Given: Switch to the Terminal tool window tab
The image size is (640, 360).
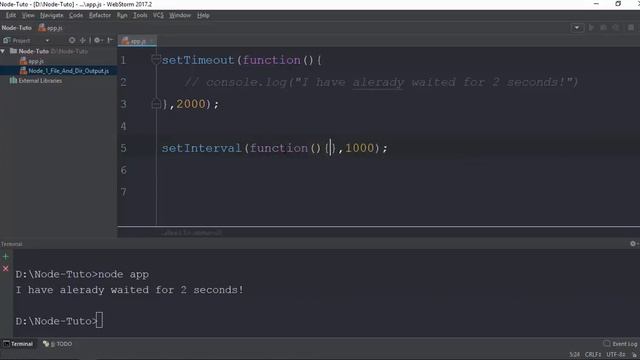Looking at the screenshot, I should pos(18,344).
